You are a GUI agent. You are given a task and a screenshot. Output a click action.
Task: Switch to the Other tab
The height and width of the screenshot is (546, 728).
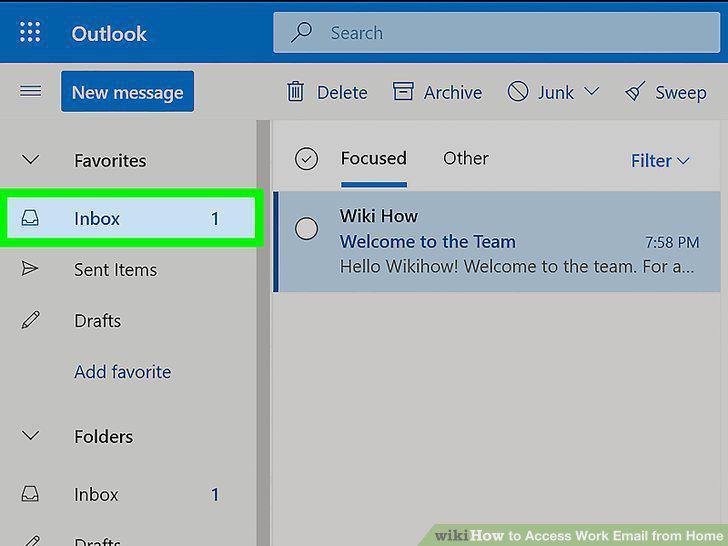click(466, 158)
